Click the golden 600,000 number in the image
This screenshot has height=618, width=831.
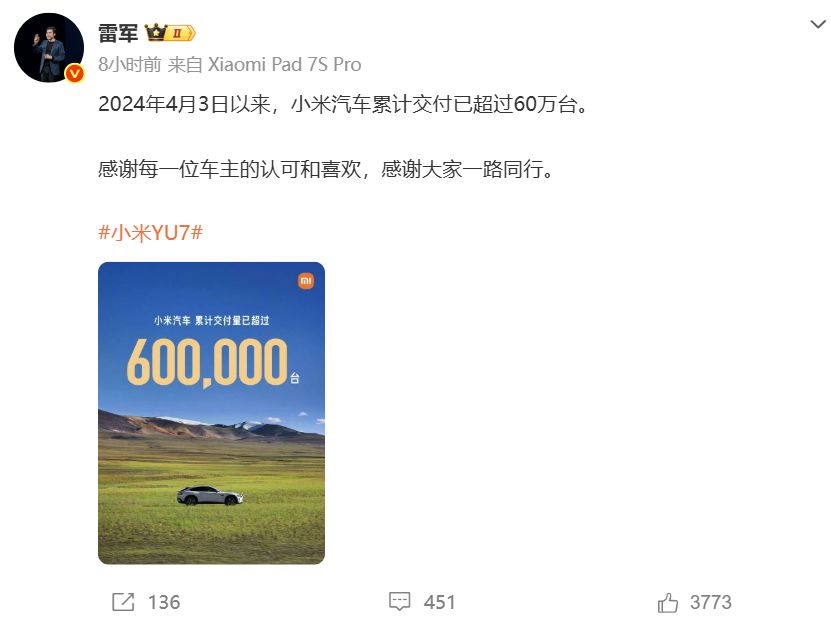click(x=207, y=361)
